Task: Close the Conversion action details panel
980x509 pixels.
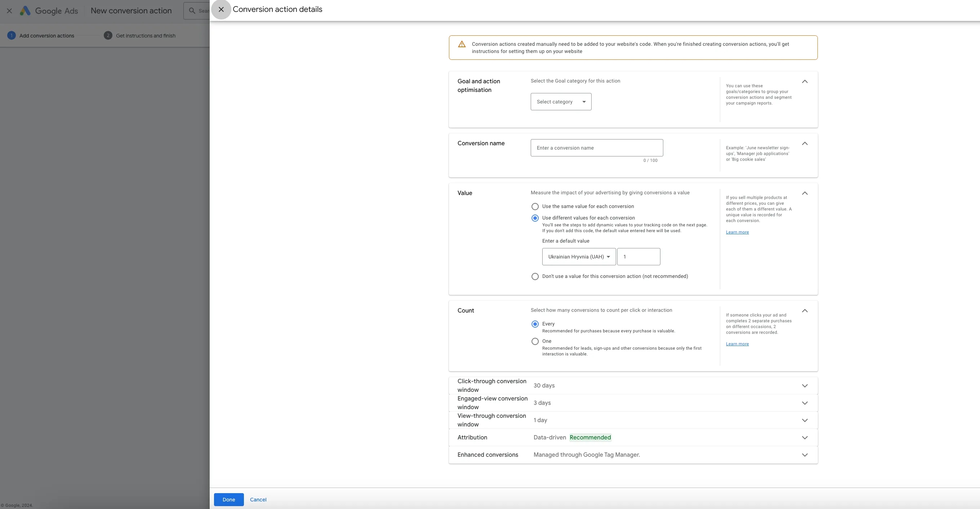Action: (221, 9)
